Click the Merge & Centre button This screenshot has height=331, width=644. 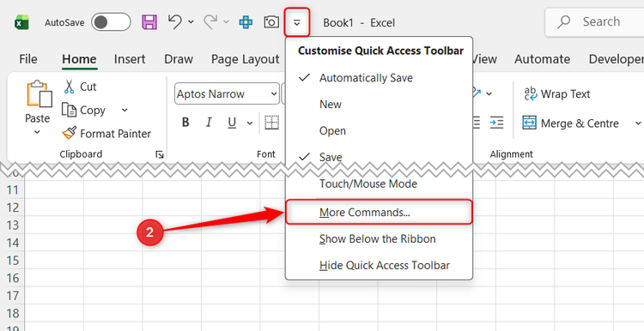click(x=570, y=123)
